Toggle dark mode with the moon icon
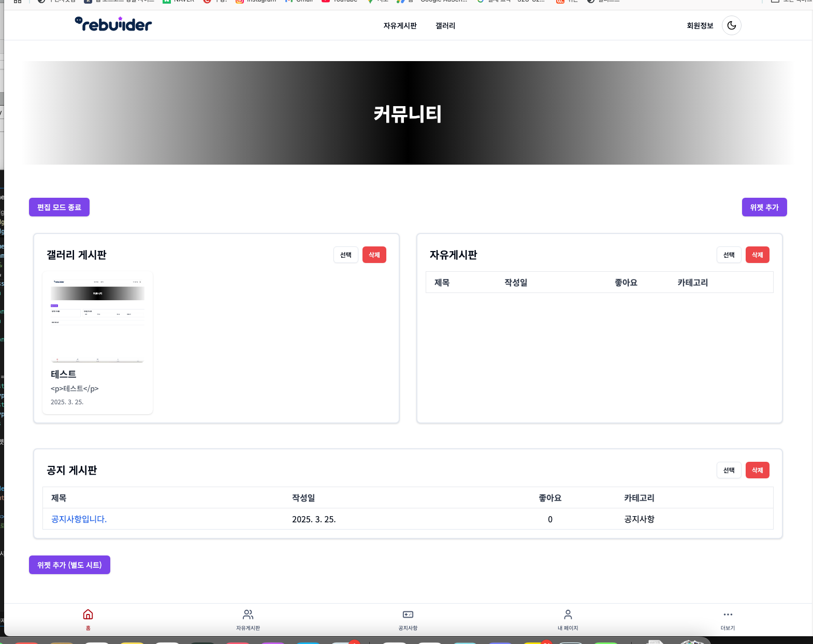This screenshot has width=813, height=644. [x=731, y=25]
